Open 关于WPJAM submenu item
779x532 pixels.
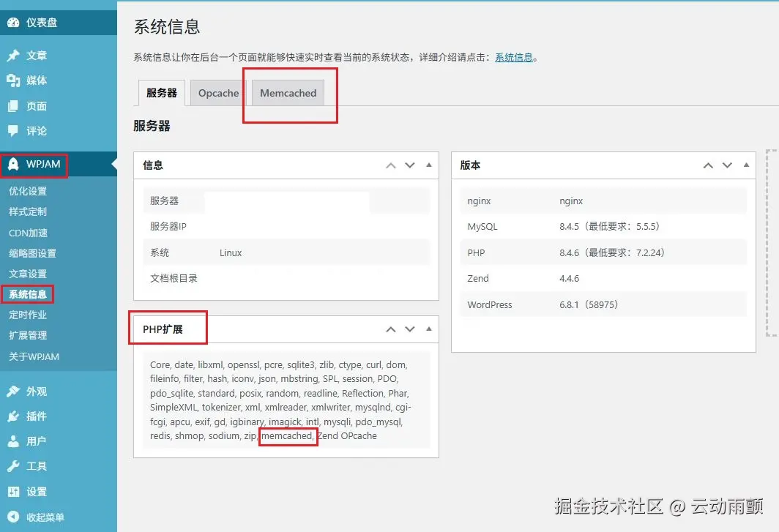pyautogui.click(x=34, y=356)
